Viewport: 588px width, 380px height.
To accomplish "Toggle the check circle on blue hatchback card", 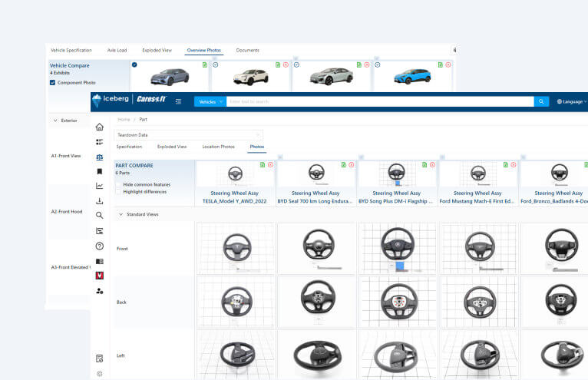I will 377,65.
